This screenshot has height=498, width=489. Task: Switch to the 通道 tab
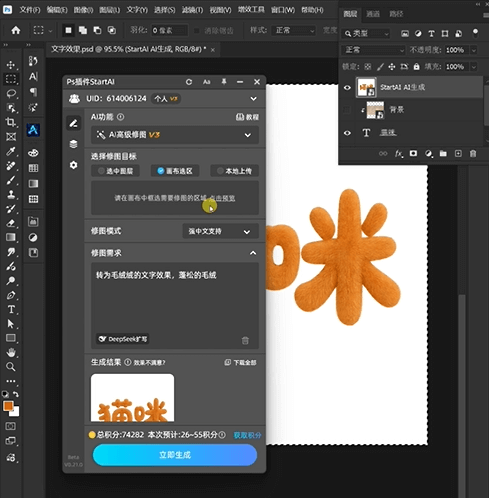pos(373,14)
